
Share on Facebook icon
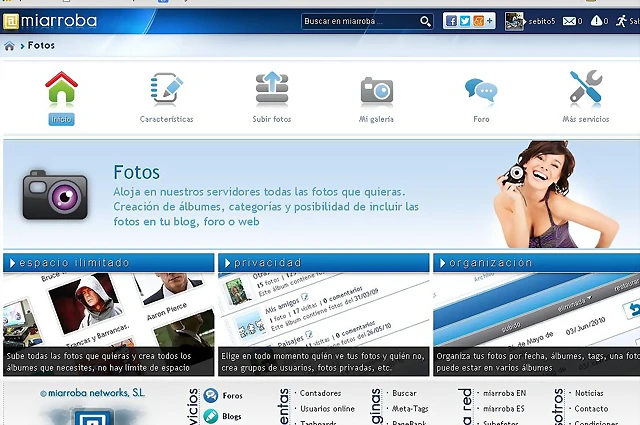click(451, 21)
